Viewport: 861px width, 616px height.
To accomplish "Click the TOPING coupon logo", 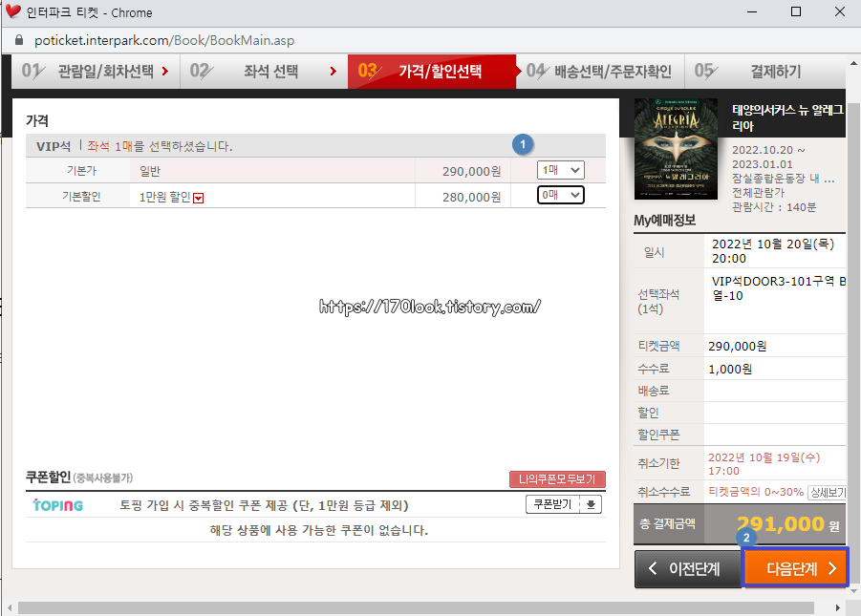I will coord(59,505).
